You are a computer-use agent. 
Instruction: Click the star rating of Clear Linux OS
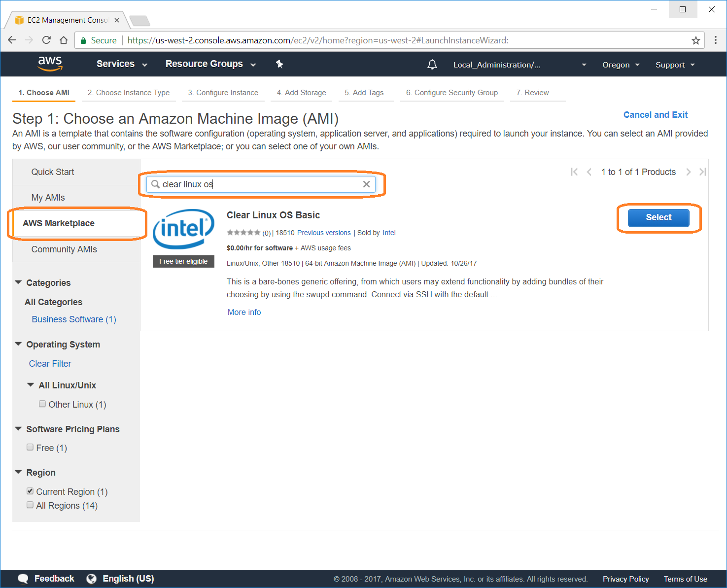tap(243, 233)
